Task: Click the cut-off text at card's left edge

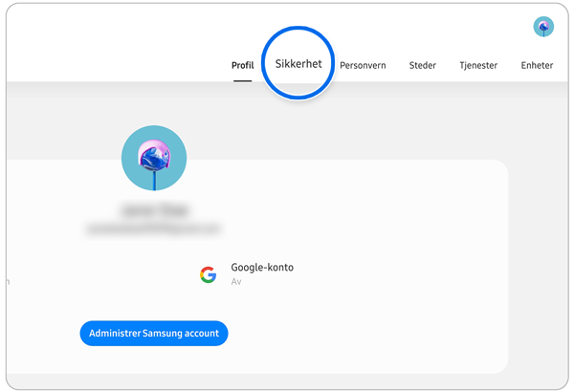Action: 8,282
